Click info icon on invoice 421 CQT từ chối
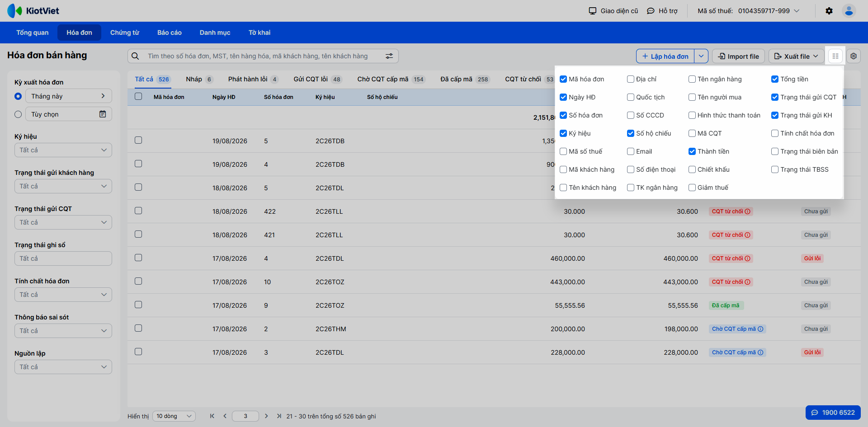This screenshot has height=427, width=868. (x=747, y=235)
